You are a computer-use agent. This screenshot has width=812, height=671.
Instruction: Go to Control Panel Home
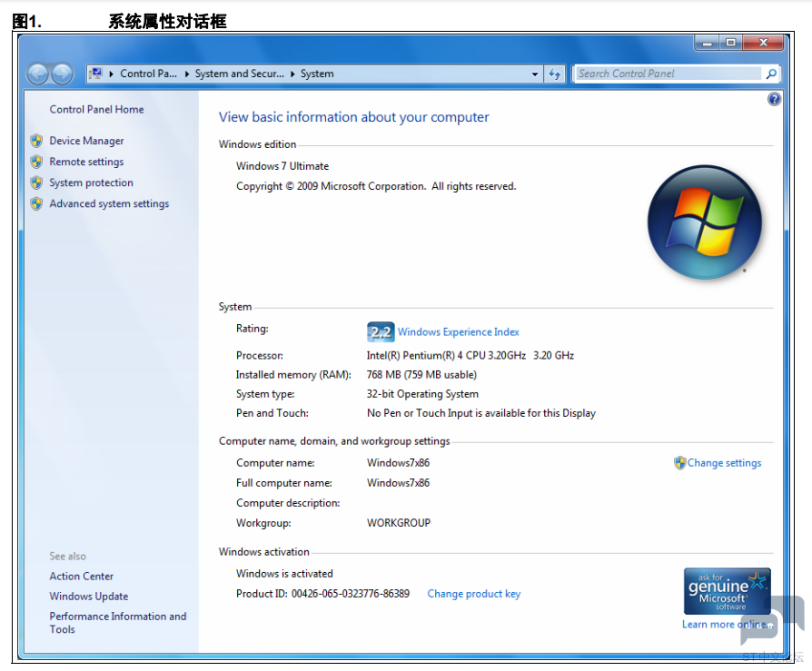click(97, 109)
